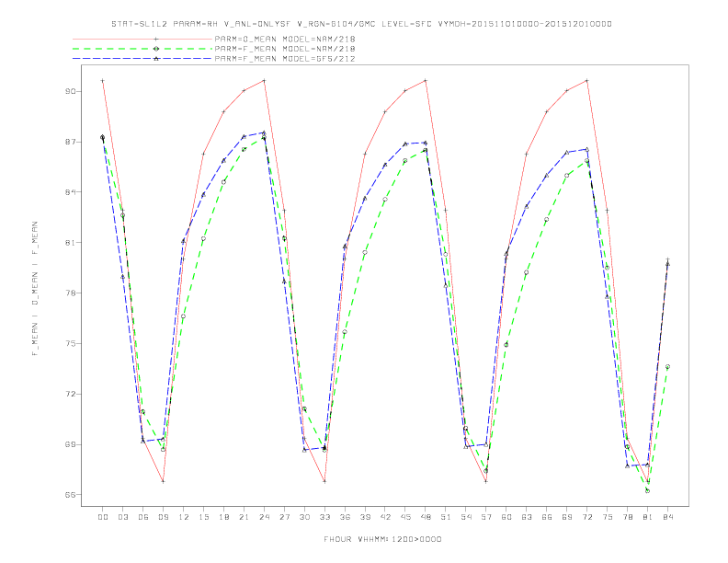Click red O_MEAN plus marker at hour 09
Viewport: 728px width, 563px height.
[163, 481]
